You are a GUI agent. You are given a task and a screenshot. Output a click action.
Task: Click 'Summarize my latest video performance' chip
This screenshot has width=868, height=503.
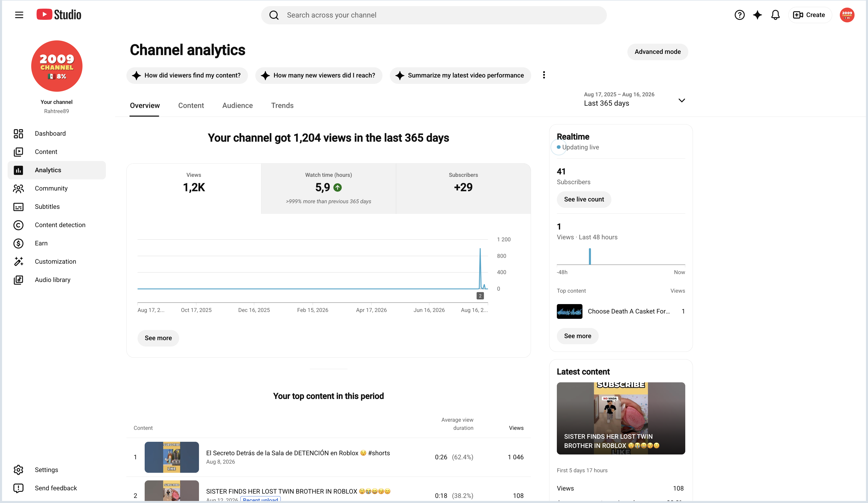pyautogui.click(x=460, y=75)
